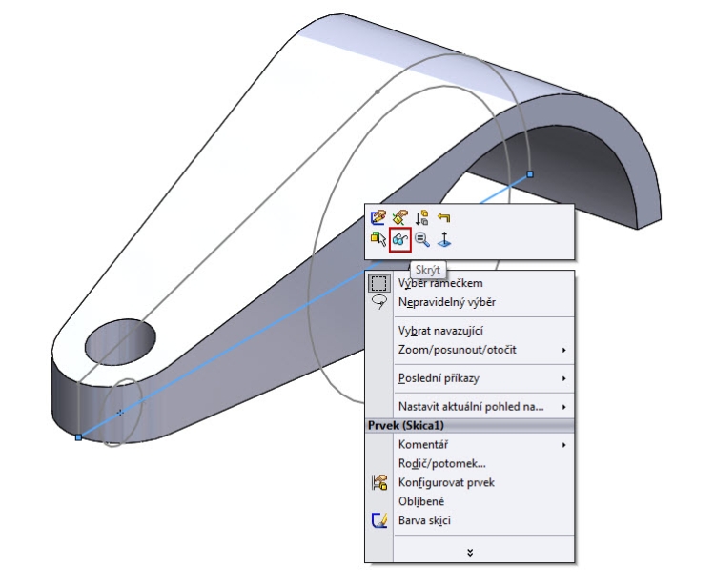
Task: Expand Nastavit aktuální pohled na... submenu
Action: 470,407
